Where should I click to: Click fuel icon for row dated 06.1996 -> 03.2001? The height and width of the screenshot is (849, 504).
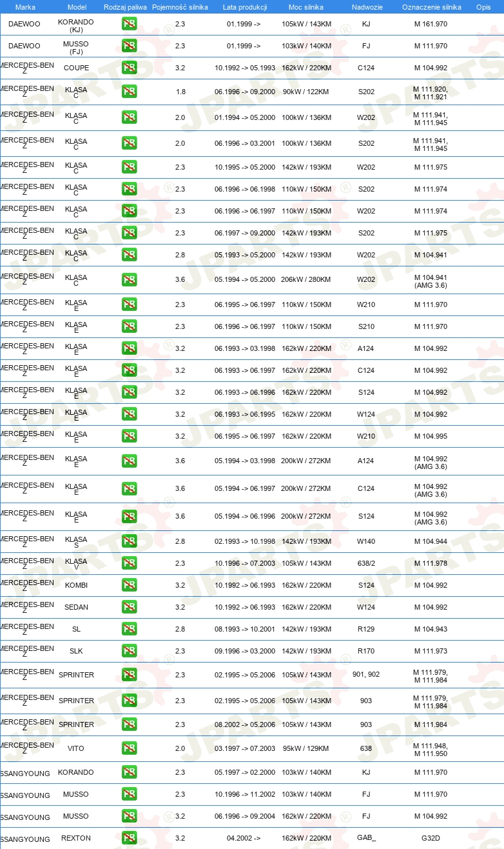[x=129, y=143]
